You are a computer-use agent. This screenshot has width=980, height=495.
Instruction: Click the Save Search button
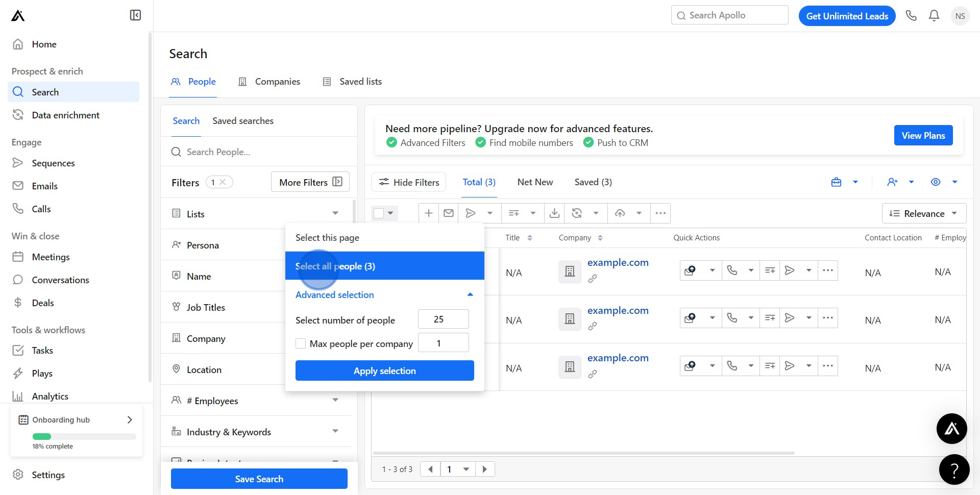tap(259, 479)
